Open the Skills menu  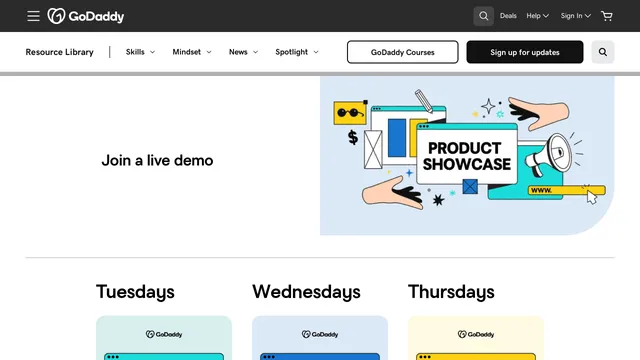[140, 52]
